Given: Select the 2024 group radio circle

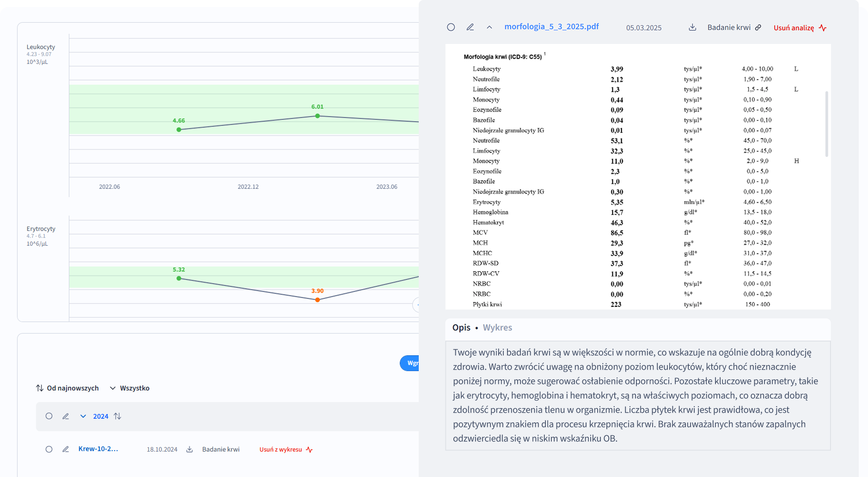Looking at the screenshot, I should [49, 416].
